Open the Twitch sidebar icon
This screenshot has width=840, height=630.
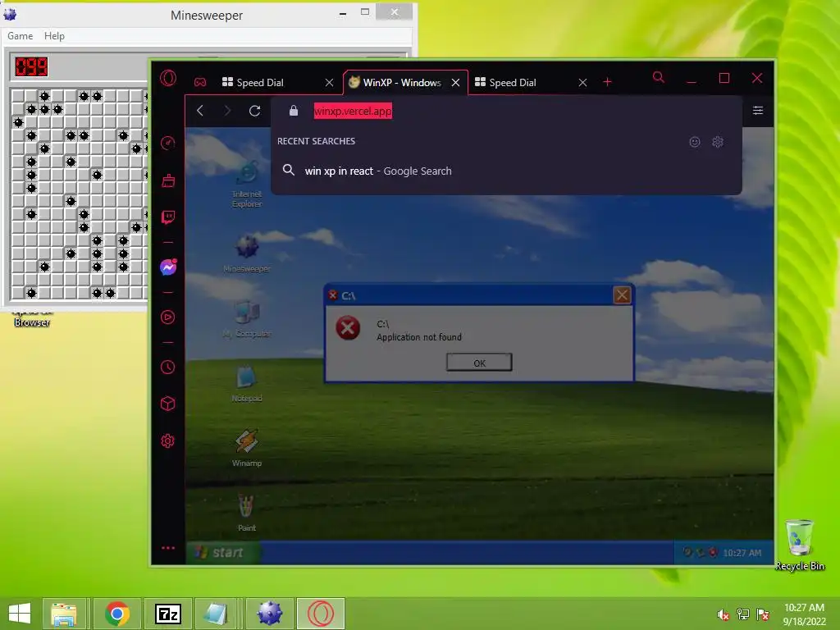(x=167, y=217)
